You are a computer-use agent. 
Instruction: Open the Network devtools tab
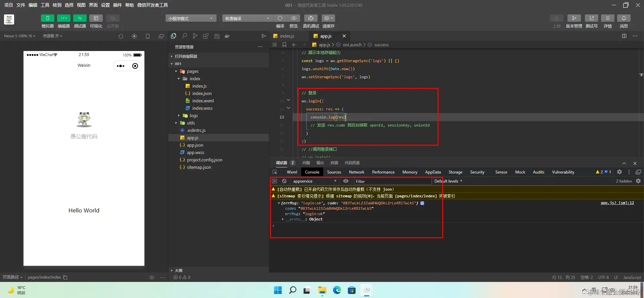click(x=357, y=172)
